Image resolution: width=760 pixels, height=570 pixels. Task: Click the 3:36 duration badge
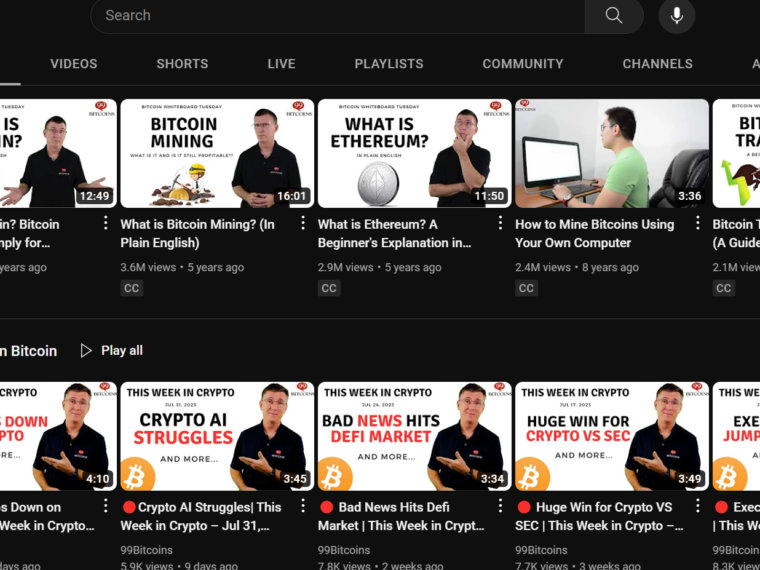tap(689, 196)
